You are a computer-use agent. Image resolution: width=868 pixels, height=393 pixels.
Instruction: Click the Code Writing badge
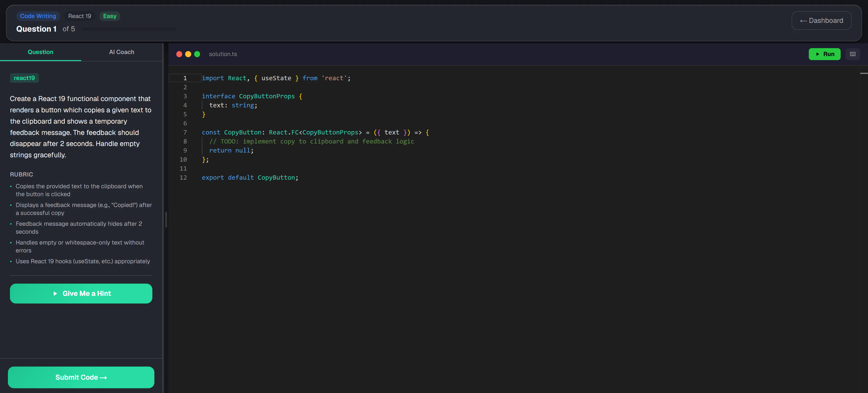[x=38, y=16]
